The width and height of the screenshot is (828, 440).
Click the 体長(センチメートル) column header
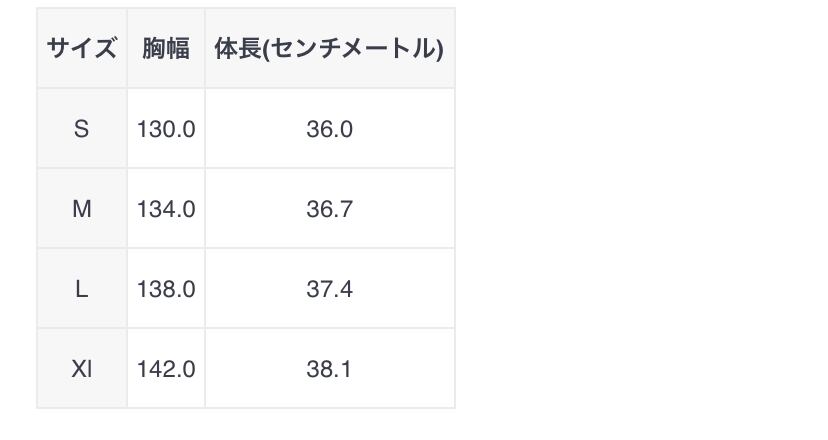[329, 48]
